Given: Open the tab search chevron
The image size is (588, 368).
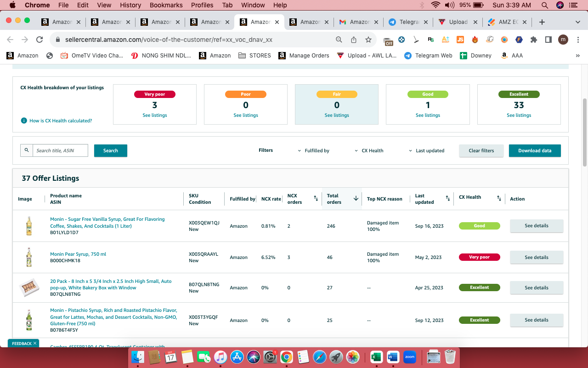Looking at the screenshot, I should coord(578,22).
